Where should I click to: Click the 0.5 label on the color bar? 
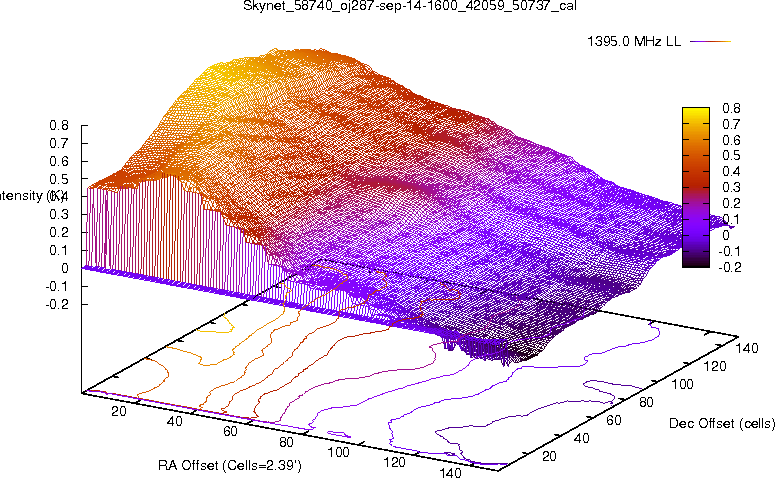click(x=731, y=156)
